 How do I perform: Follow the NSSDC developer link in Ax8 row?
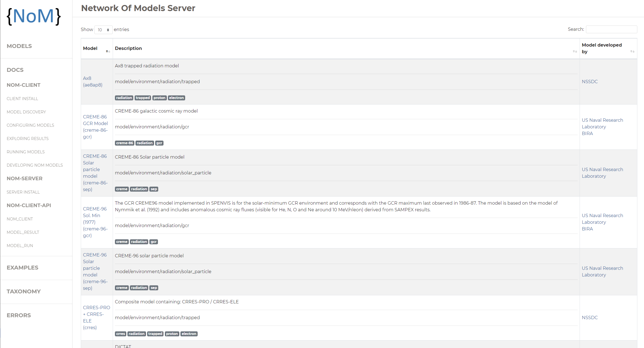[x=590, y=82]
